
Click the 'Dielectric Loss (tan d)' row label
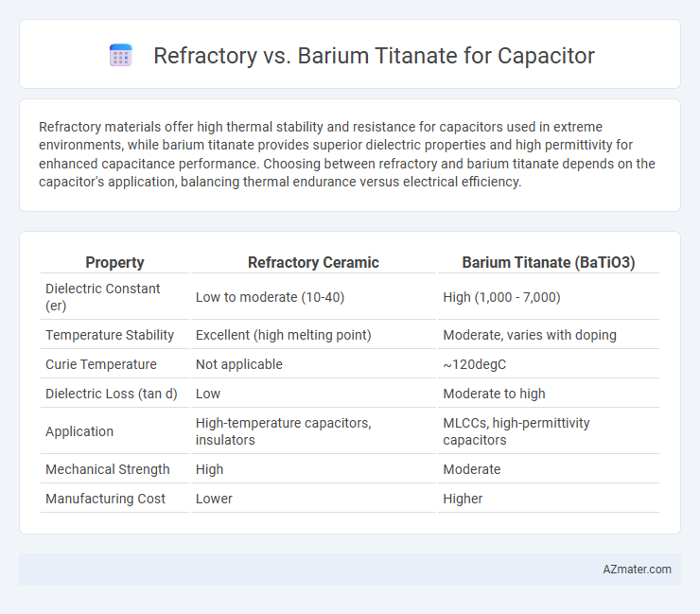point(114,394)
